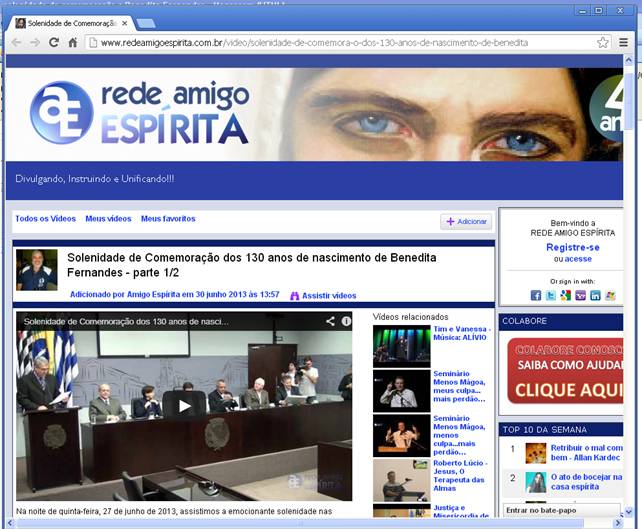Image resolution: width=642 pixels, height=529 pixels.
Task: Open O ato de bocejar thumbnail
Action: (536, 482)
